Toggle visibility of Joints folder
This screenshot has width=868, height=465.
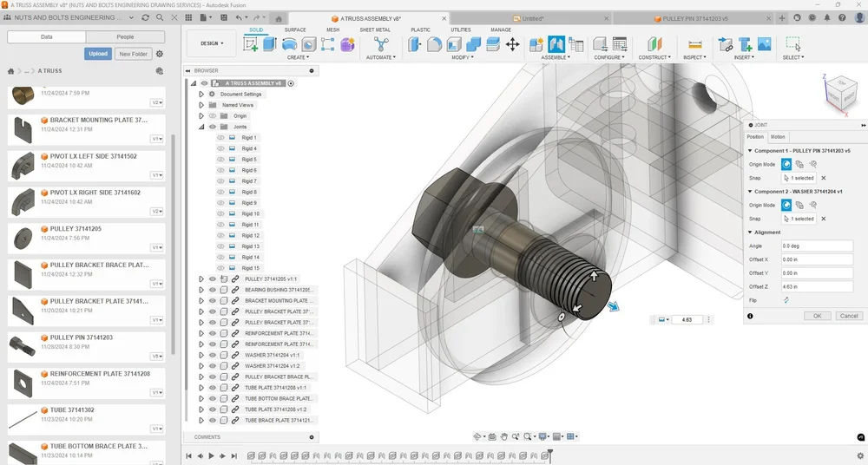pos(213,127)
